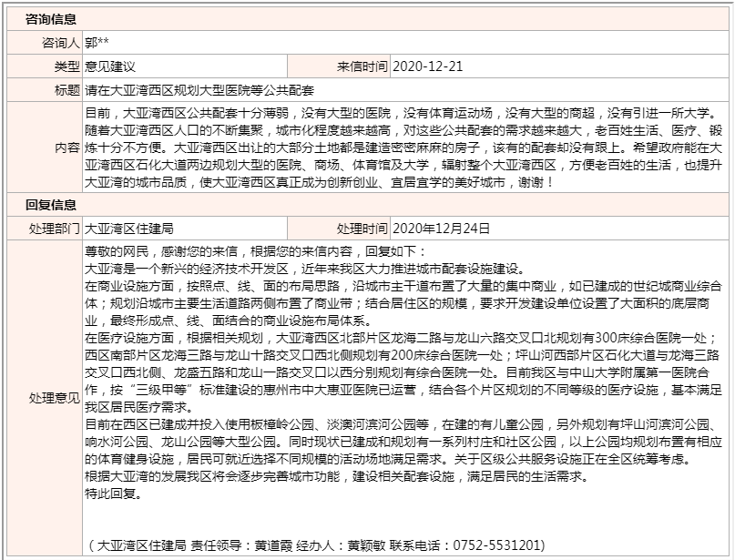Select the 处理时间 label
The height and width of the screenshot is (560, 735).
(x=362, y=229)
